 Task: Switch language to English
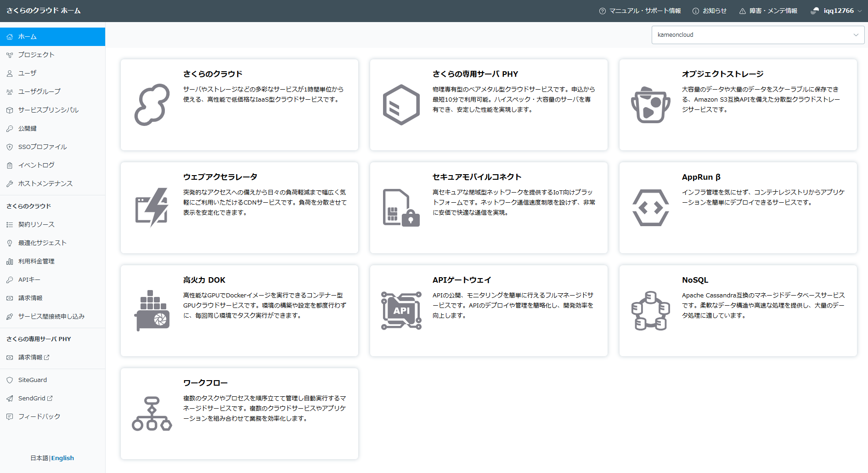click(x=62, y=458)
